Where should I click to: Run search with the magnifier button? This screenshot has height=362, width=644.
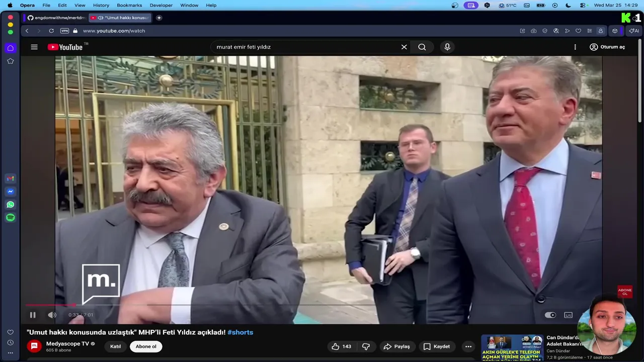coord(422,47)
